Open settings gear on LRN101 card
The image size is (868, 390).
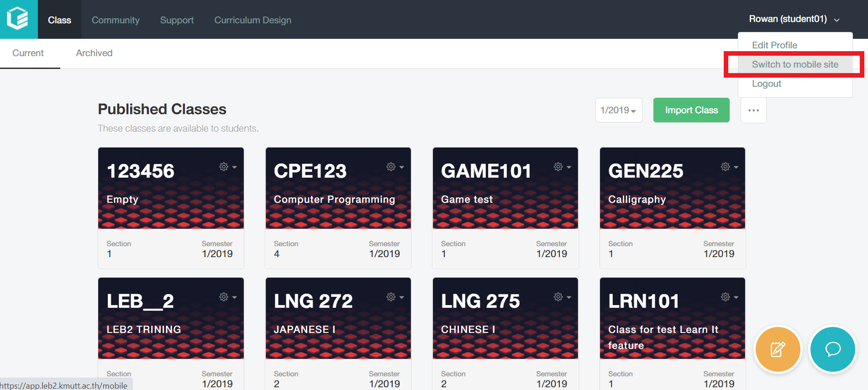725,297
